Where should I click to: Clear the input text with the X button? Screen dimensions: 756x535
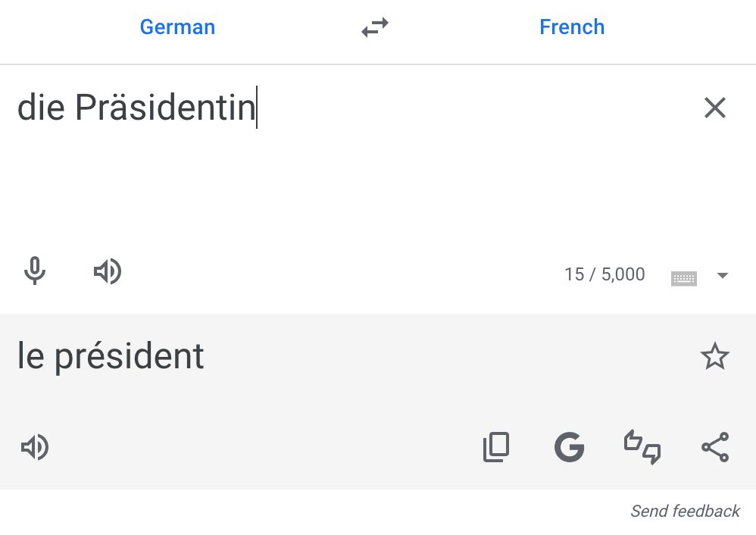pyautogui.click(x=715, y=108)
